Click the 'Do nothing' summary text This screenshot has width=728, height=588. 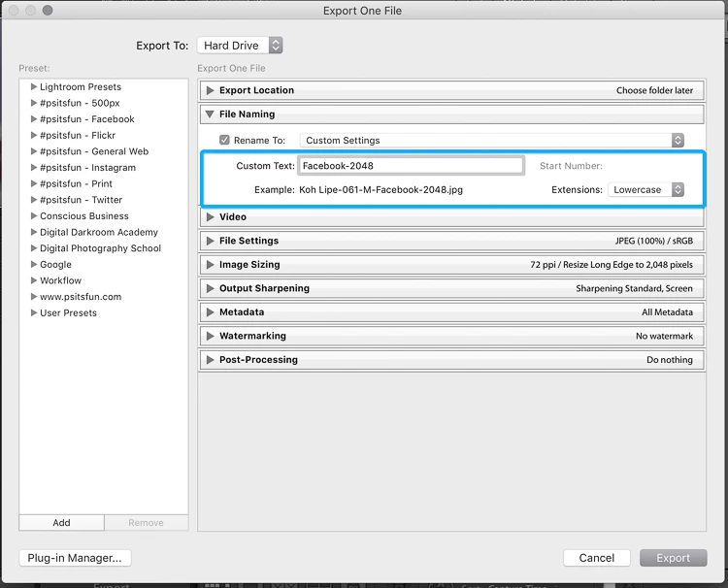click(670, 360)
